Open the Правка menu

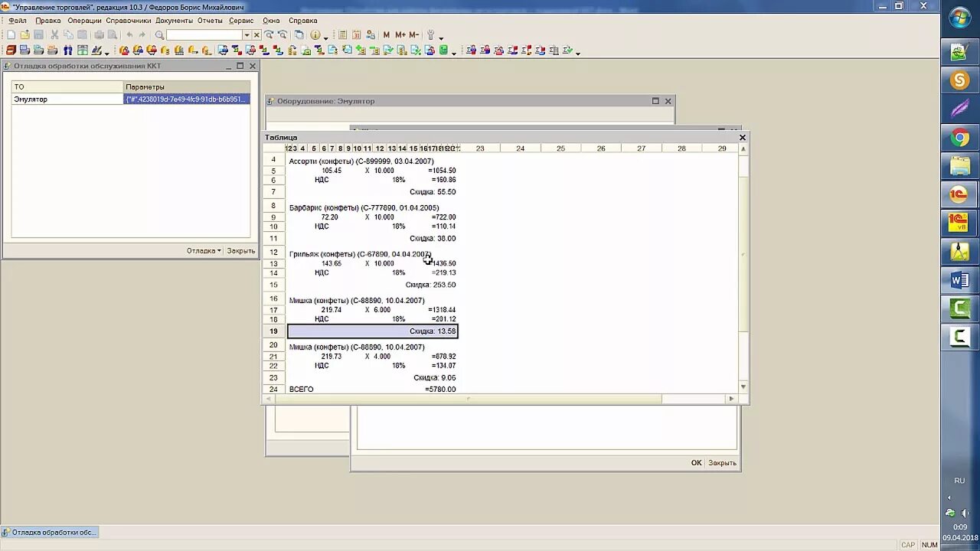(x=48, y=21)
